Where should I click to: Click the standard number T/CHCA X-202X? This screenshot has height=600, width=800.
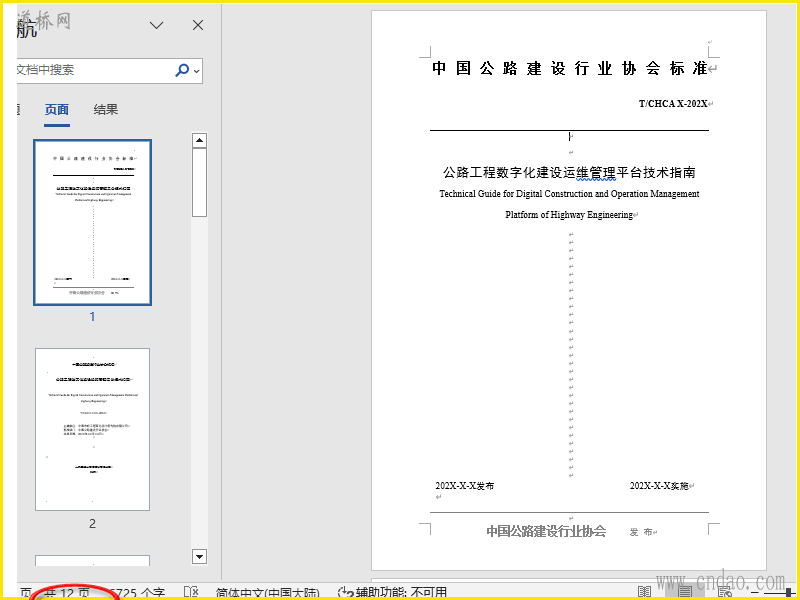[673, 104]
